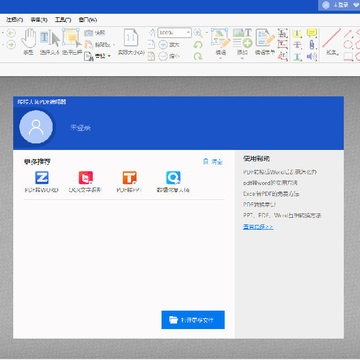Image resolution: width=360 pixels, height=360 pixels.
Task: Launch the fourth recommended app with Q icon
Action: click(x=173, y=182)
